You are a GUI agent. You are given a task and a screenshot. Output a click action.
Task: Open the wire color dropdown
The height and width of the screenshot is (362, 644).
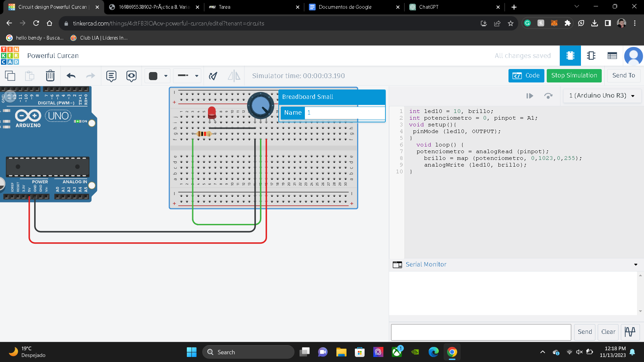click(x=158, y=76)
